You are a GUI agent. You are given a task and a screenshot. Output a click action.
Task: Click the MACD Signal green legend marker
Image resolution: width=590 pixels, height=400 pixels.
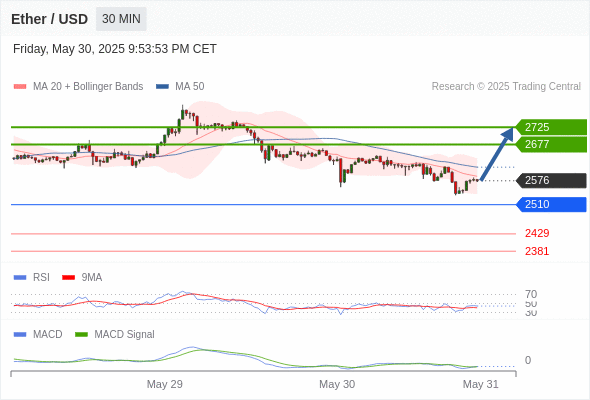coord(81,335)
